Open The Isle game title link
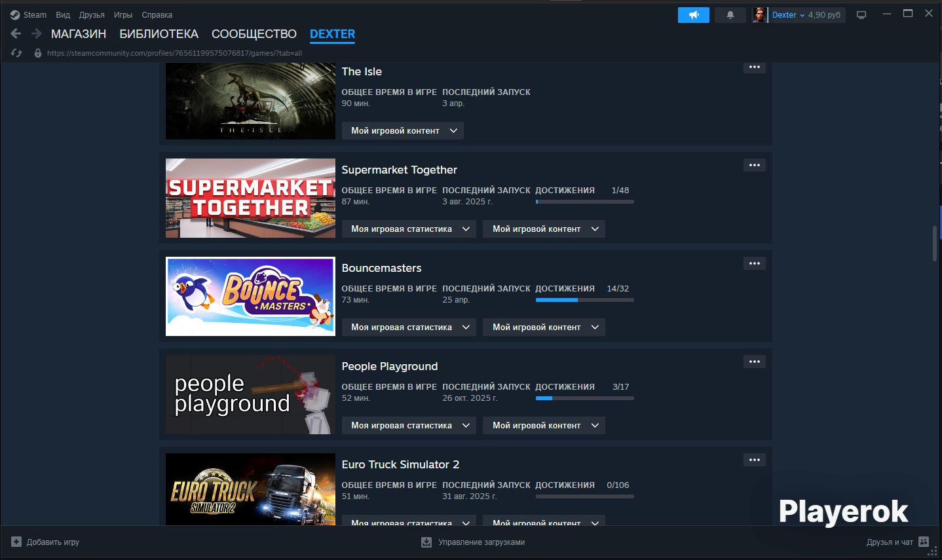Screen dimensions: 942x560 (362, 71)
